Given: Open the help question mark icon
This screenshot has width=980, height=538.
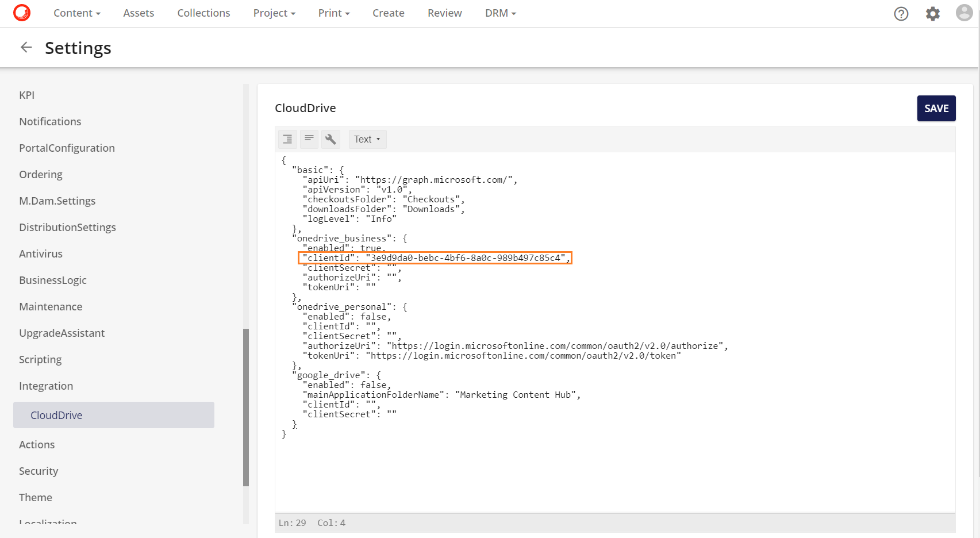Looking at the screenshot, I should pos(901,13).
